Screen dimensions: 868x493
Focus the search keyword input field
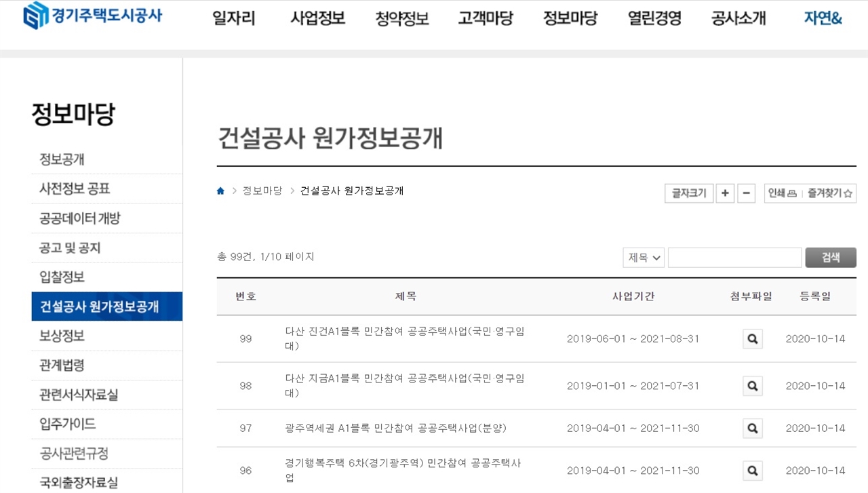coord(735,258)
